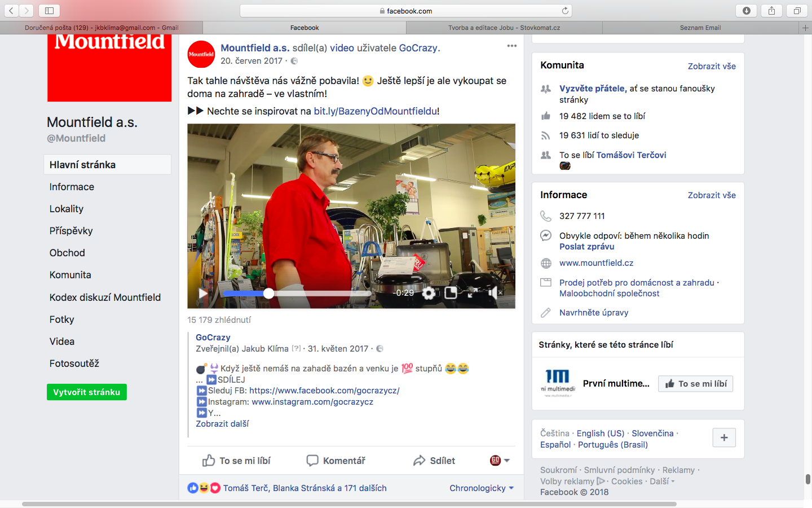Screen dimensions: 812x508
Task: Open post options three-dot menu
Action: tap(511, 46)
